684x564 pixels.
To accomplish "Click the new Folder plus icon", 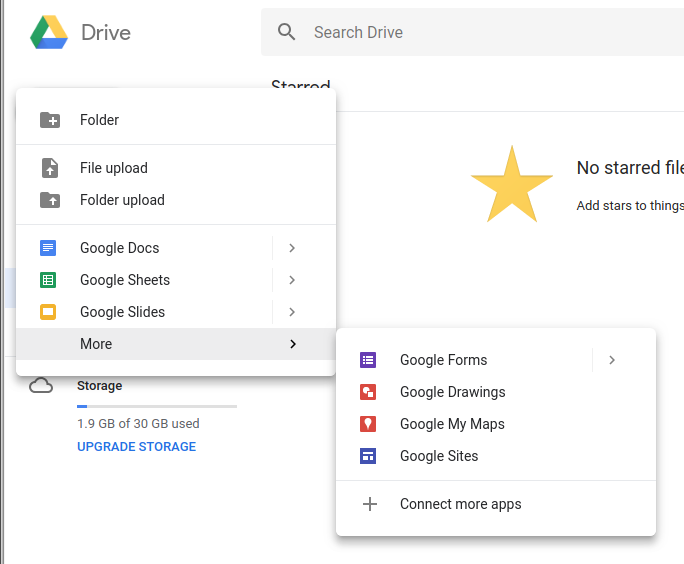I will (50, 120).
